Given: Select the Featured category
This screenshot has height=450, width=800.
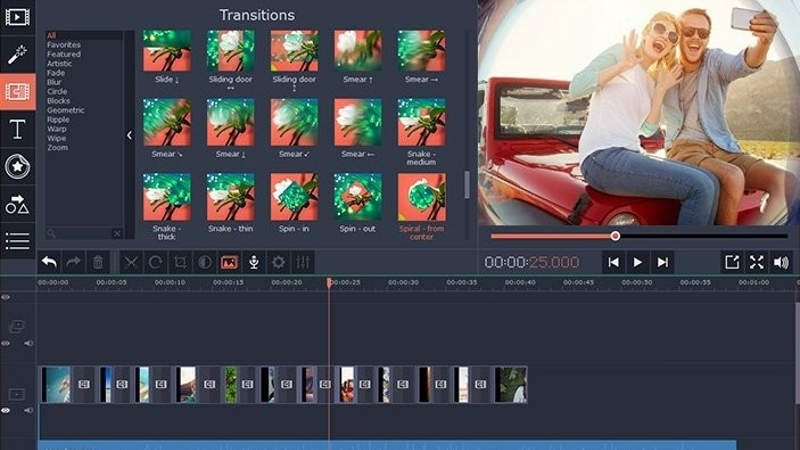Looking at the screenshot, I should tap(64, 54).
